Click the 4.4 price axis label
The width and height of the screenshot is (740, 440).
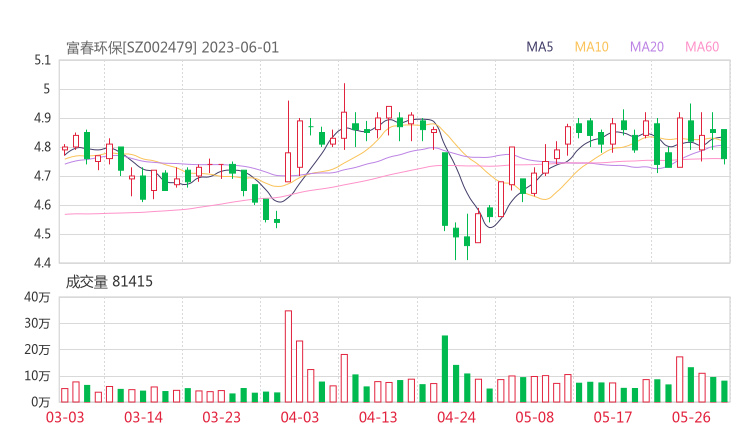42,263
